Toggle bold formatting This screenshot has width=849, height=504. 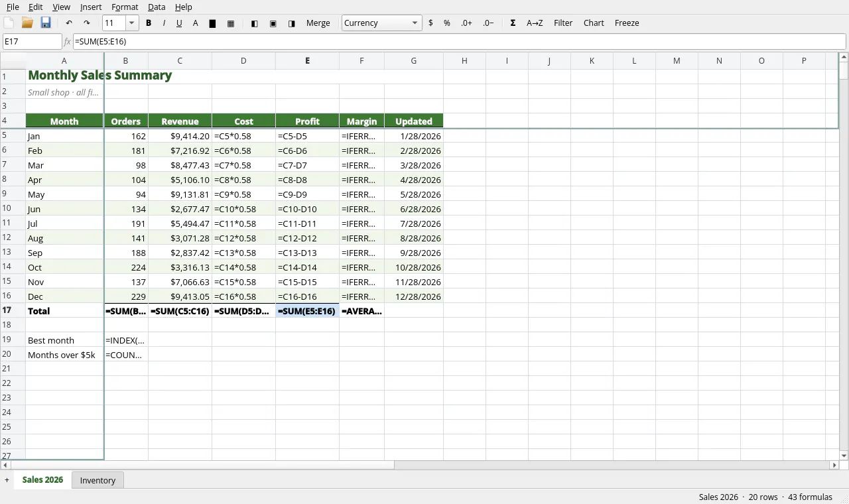149,23
